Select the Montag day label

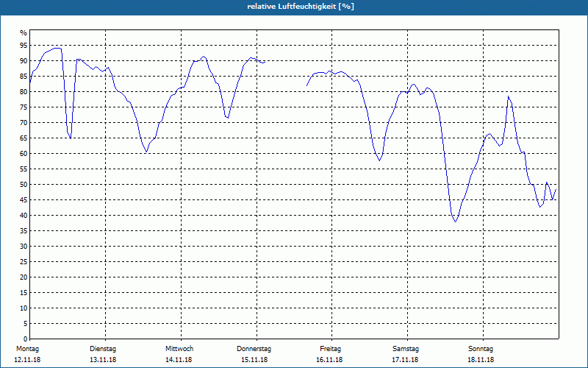tap(27, 349)
